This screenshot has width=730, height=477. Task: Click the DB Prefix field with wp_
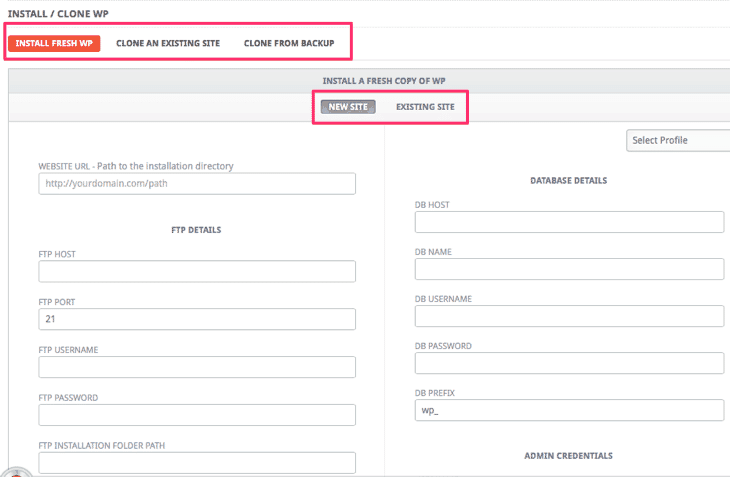point(569,410)
